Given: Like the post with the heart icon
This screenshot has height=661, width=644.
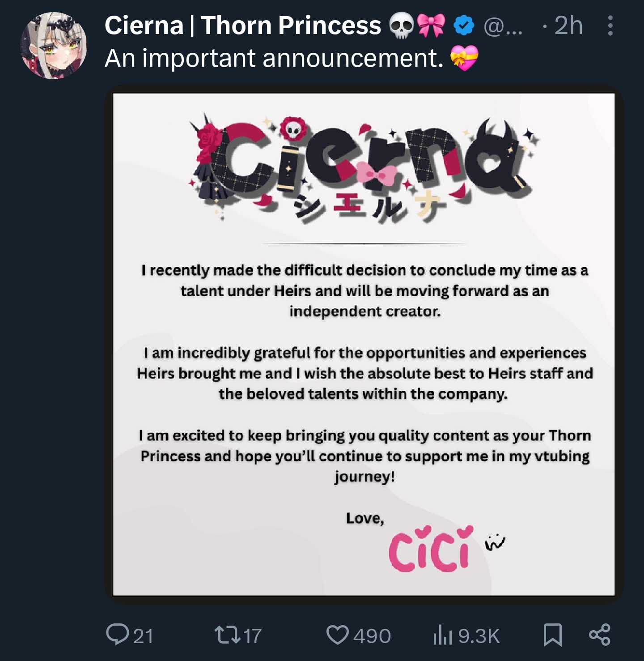Looking at the screenshot, I should tap(338, 635).
